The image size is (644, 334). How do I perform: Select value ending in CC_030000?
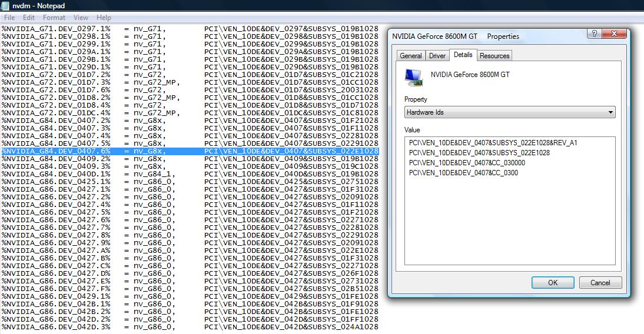click(467, 163)
